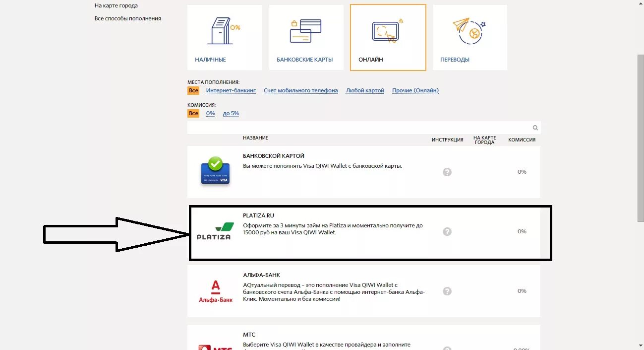Viewport: 644px width, 350px height.
Task: Click the search magnifier icon
Action: click(535, 128)
